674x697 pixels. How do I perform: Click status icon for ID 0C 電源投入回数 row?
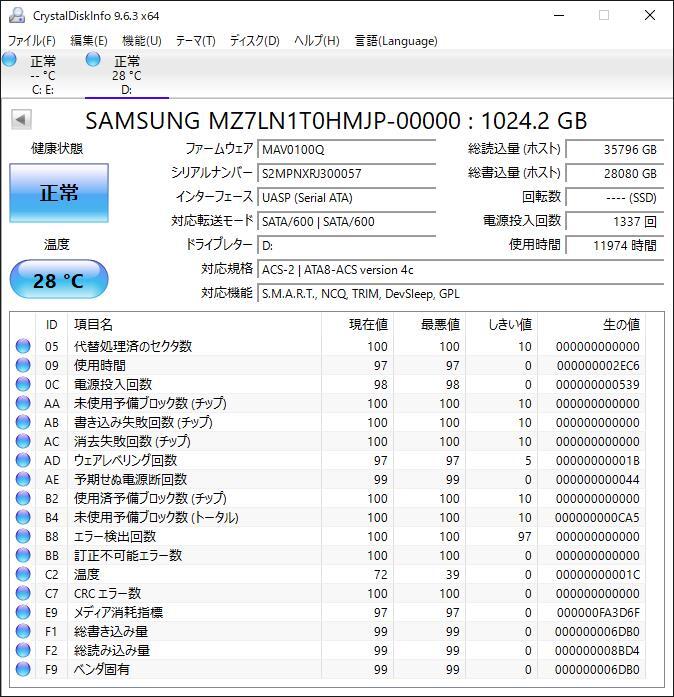23,384
